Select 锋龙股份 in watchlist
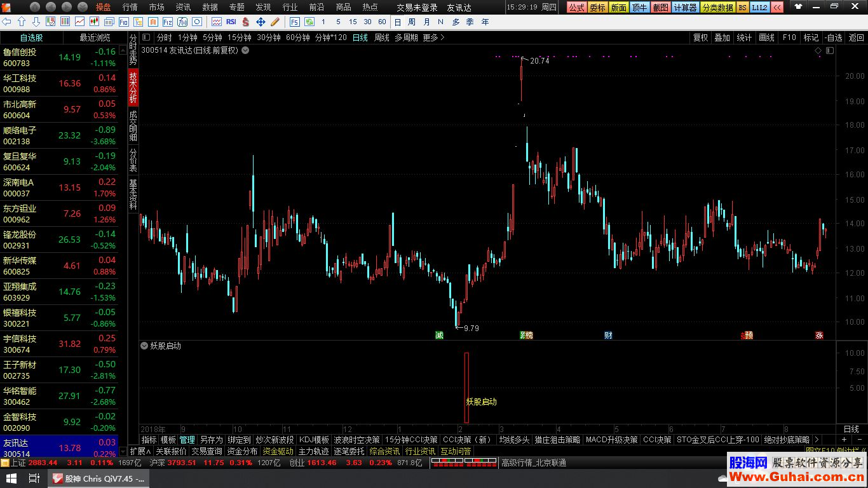Image resolution: width=868 pixels, height=488 pixels. [x=59, y=240]
